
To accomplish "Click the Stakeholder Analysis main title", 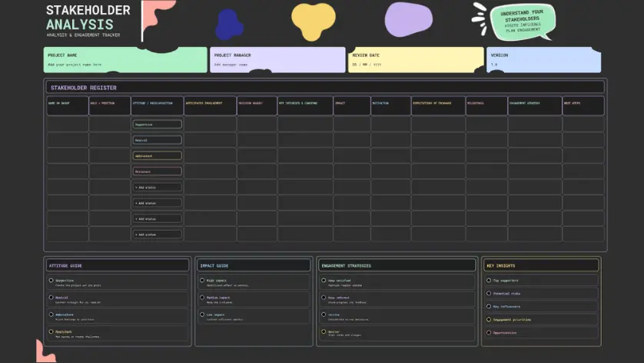I will point(88,17).
